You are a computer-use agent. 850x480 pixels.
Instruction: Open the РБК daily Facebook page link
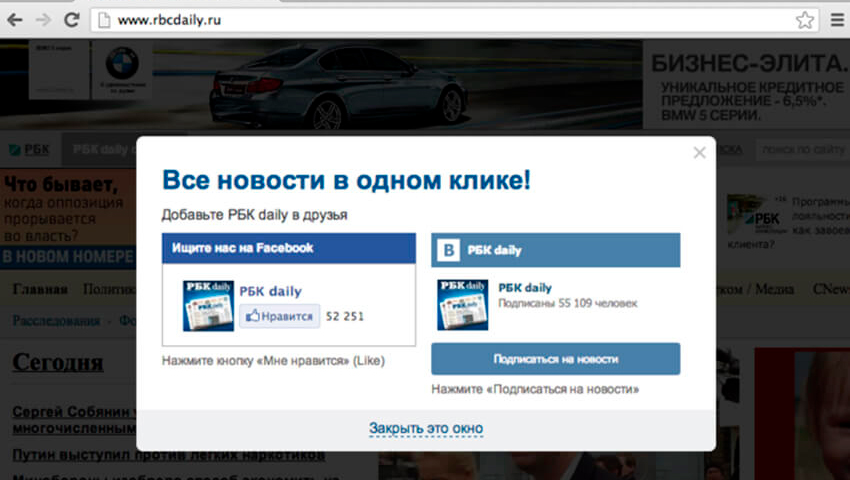point(271,291)
